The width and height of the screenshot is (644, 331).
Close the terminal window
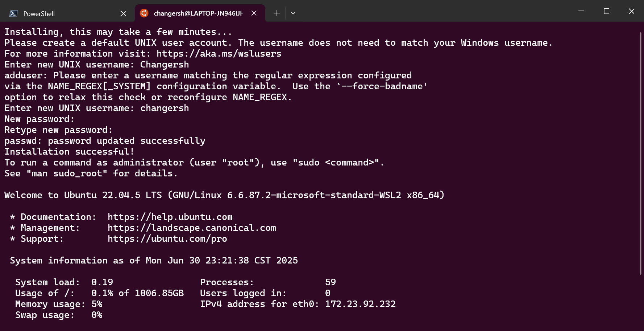point(631,11)
